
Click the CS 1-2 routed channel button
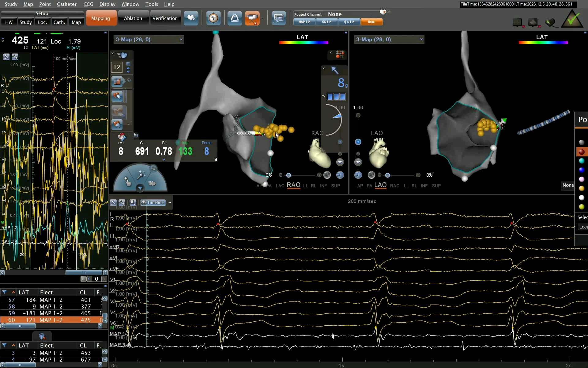(326, 22)
